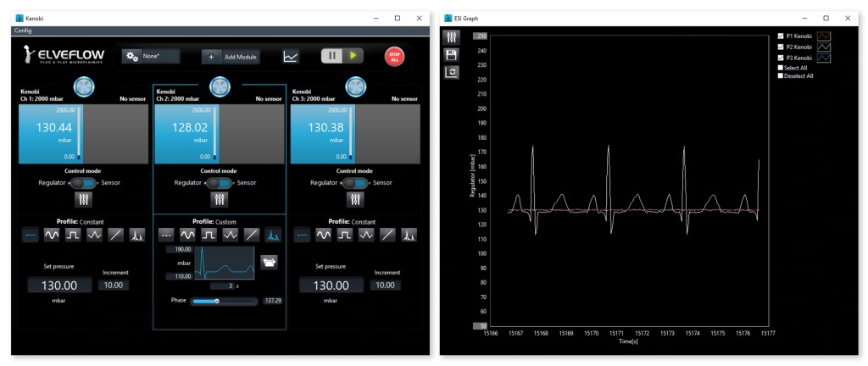Open the None* configuration dropdown
Image resolution: width=868 pixels, height=366 pixels.
tap(151, 56)
